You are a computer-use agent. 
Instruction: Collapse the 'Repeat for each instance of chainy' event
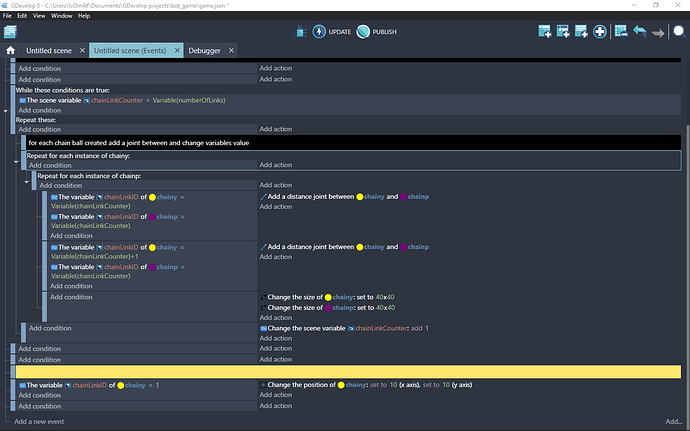point(16,162)
